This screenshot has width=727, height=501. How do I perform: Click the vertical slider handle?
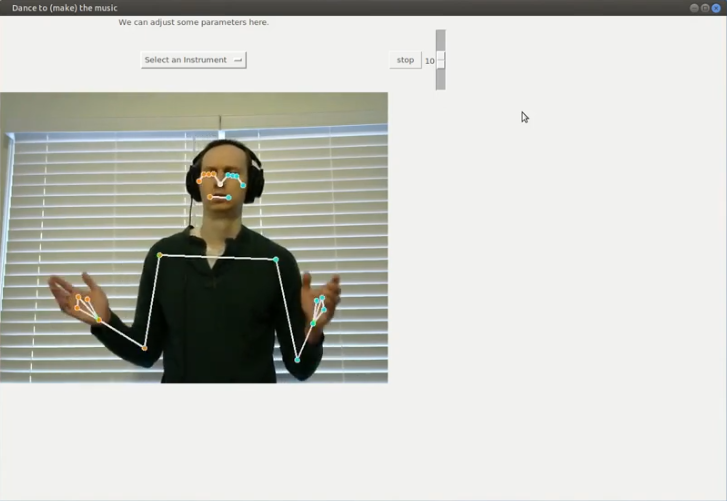[440, 60]
